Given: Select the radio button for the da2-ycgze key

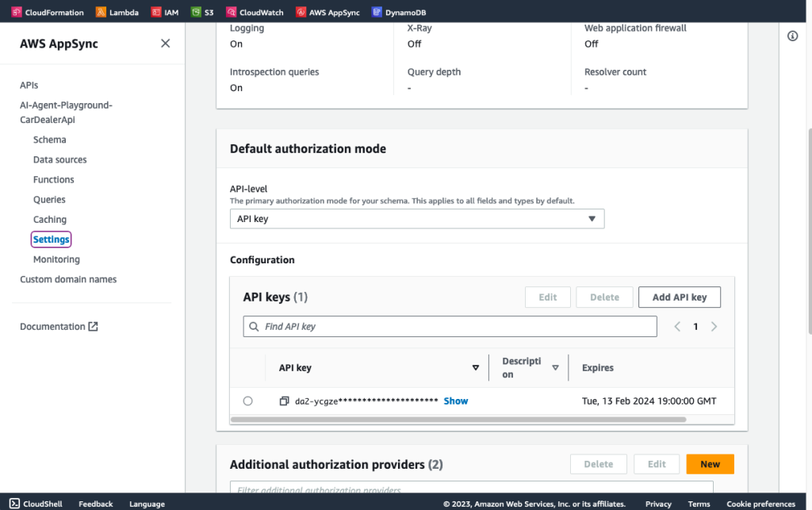Looking at the screenshot, I should [x=247, y=401].
